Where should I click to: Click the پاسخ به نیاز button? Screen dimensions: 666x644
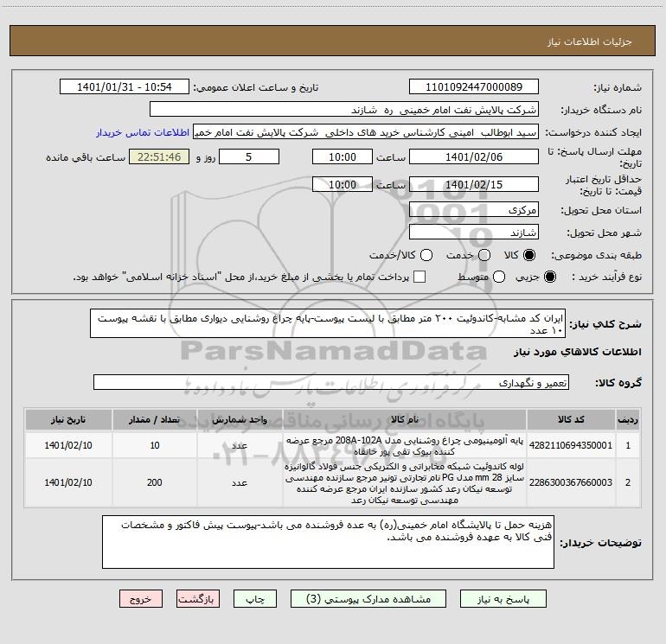503,599
